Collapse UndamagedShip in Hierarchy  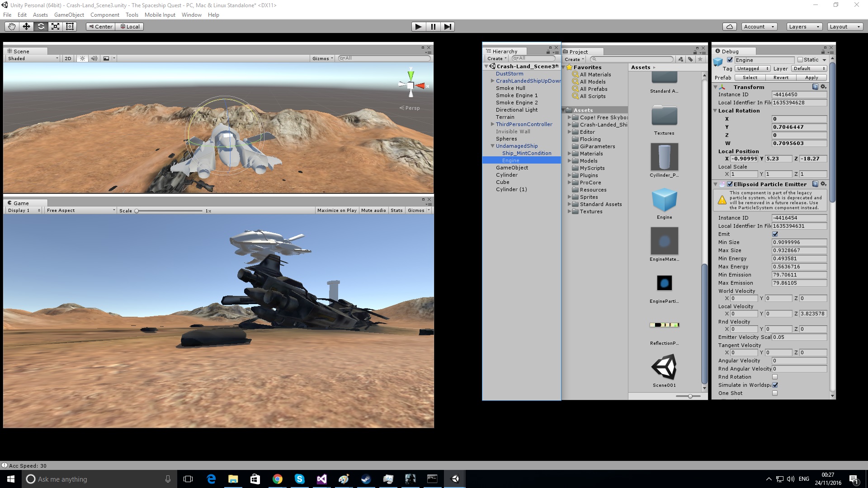point(493,146)
